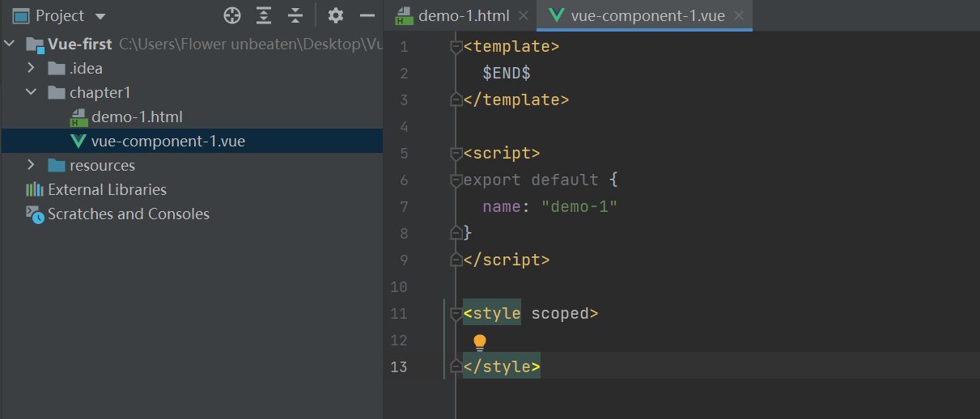Image resolution: width=980 pixels, height=419 pixels.
Task: Collapse the export default fold marker on line 6
Action: tap(456, 180)
